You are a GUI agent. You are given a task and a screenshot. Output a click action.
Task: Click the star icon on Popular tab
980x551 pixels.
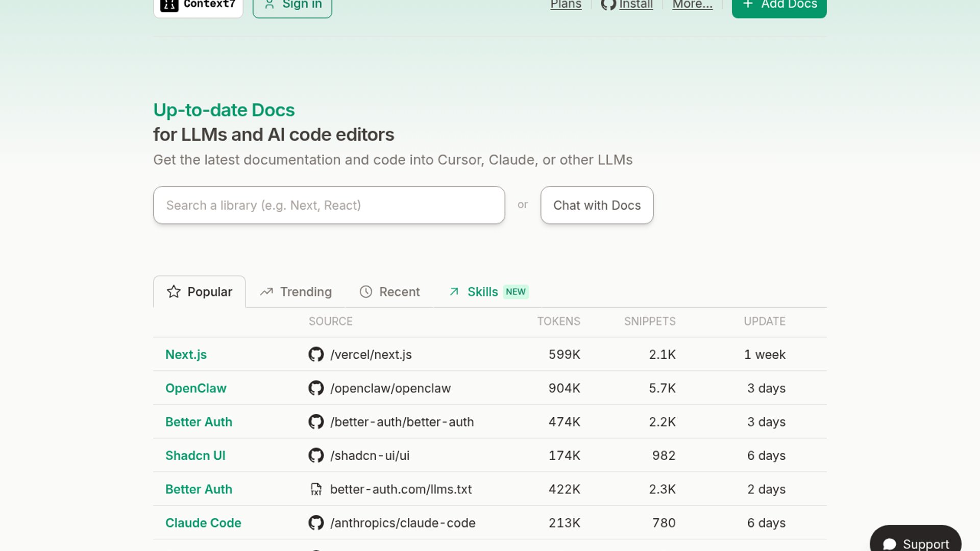tap(174, 292)
